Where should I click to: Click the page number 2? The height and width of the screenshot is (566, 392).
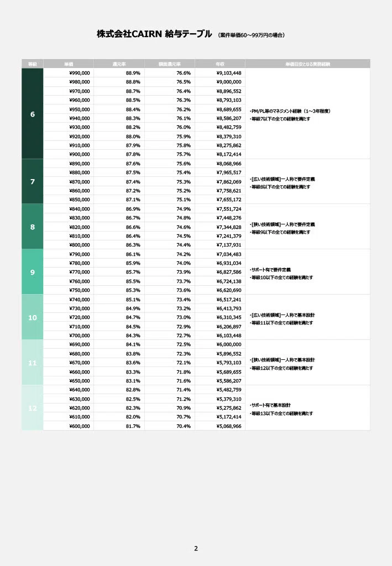coord(196,548)
